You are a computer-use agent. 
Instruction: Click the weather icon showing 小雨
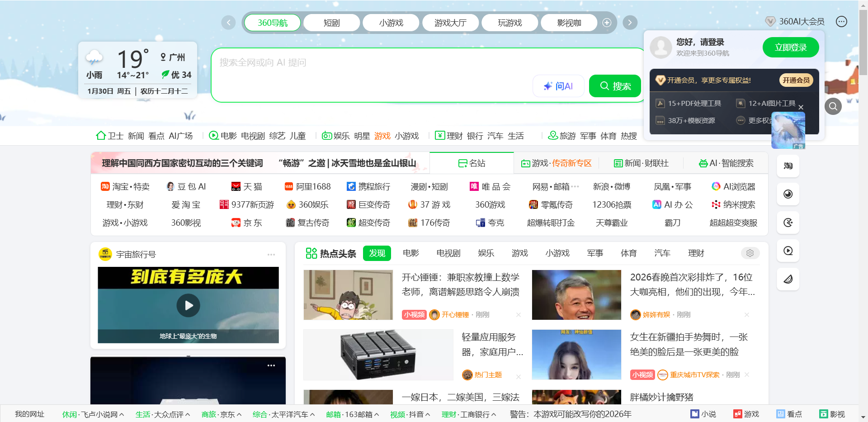(94, 58)
